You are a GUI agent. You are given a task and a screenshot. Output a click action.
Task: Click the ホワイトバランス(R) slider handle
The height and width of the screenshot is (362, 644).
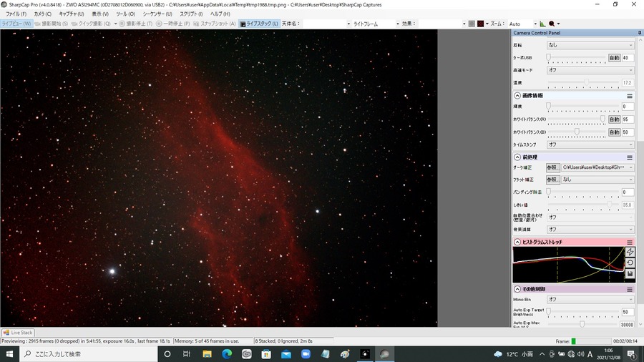click(x=602, y=119)
